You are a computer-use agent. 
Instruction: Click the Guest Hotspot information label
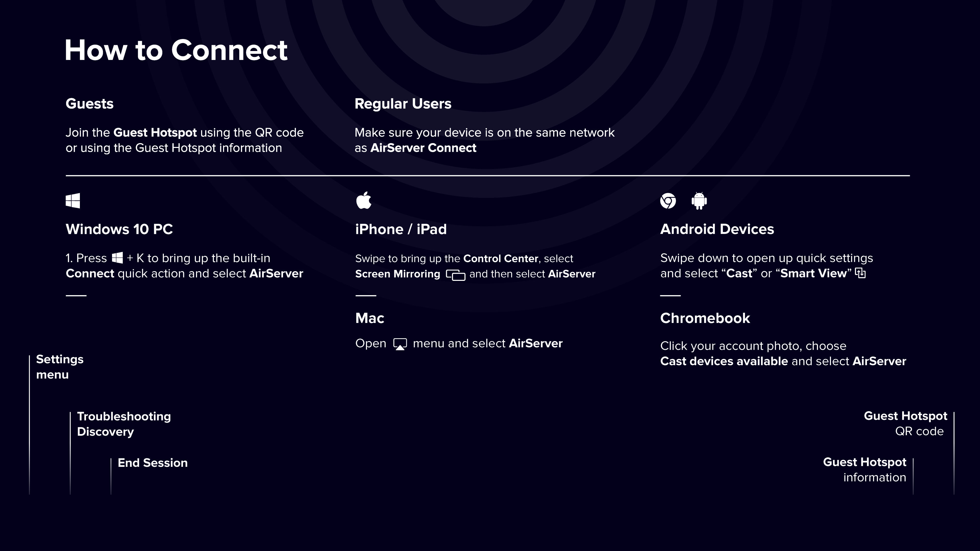pos(865,470)
